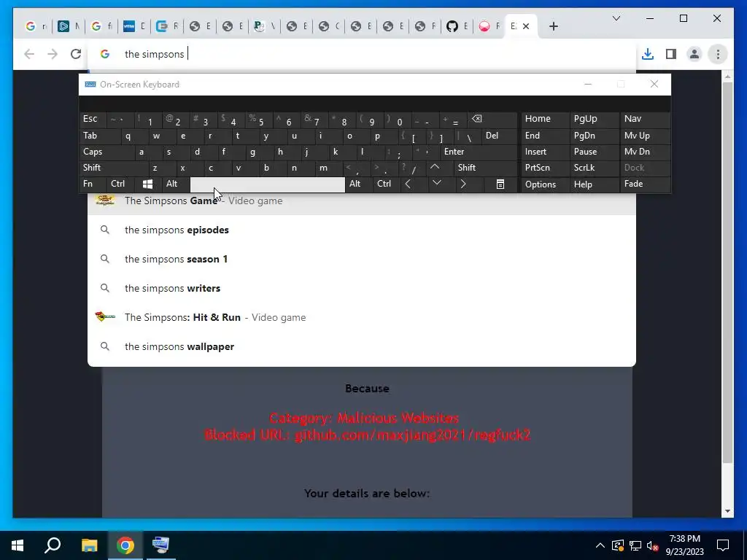Open the notification center icon

tap(723, 545)
